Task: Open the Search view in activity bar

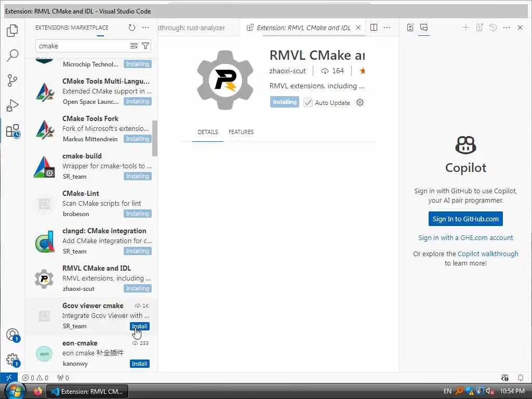Action: coord(12,55)
